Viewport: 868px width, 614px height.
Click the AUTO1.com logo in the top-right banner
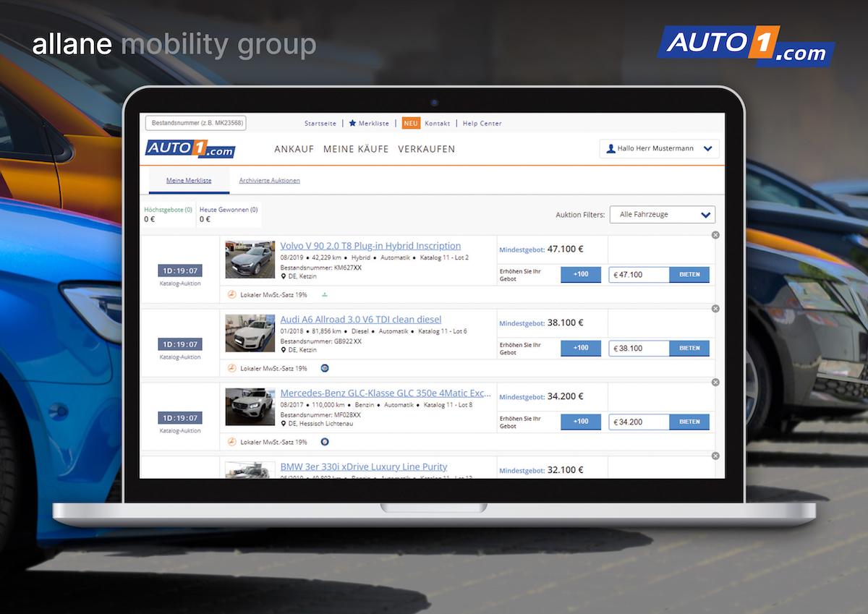click(x=746, y=46)
